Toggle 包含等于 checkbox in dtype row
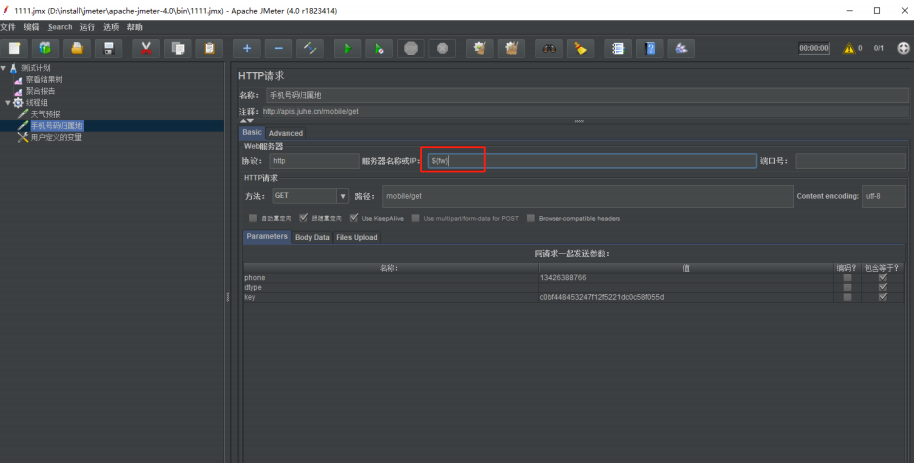The image size is (915, 463). (x=883, y=287)
